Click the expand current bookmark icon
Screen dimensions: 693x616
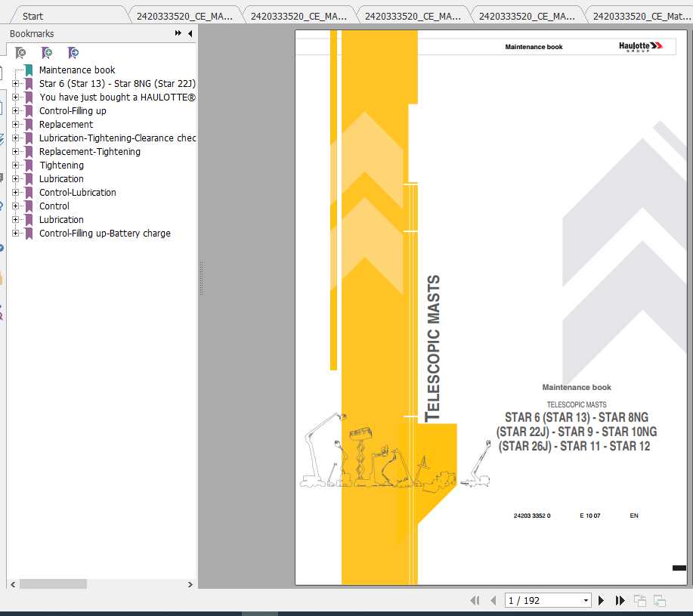[x=73, y=54]
